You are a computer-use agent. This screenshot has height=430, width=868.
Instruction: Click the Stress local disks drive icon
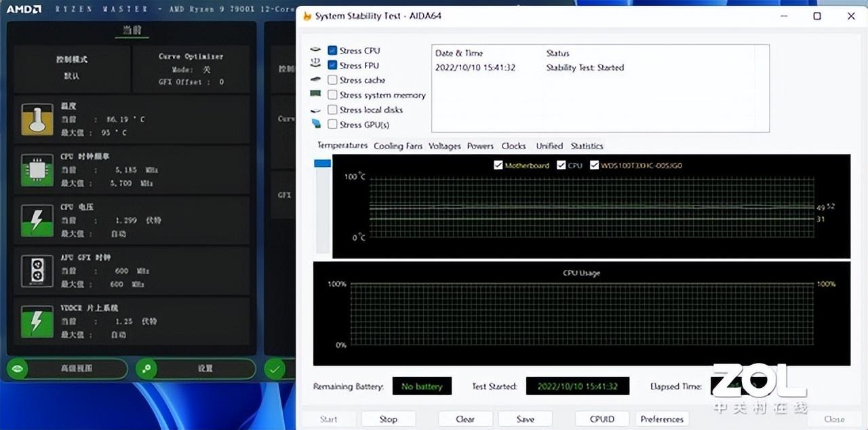click(x=315, y=110)
